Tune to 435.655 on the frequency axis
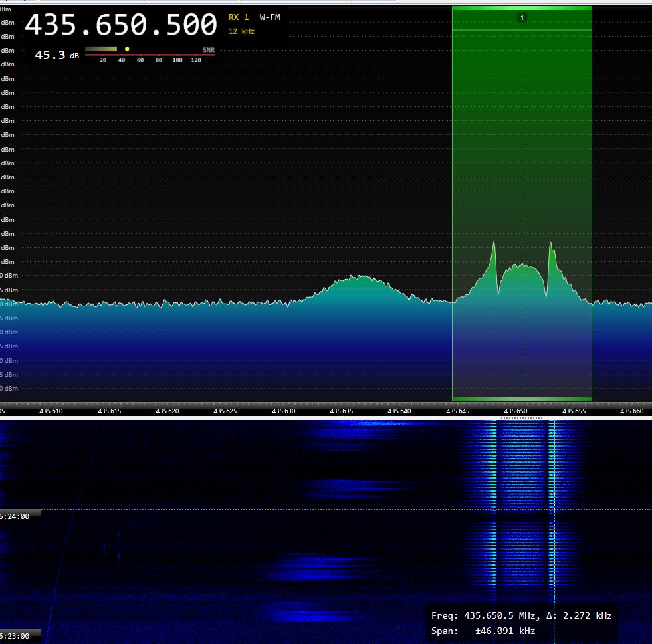 (x=574, y=411)
